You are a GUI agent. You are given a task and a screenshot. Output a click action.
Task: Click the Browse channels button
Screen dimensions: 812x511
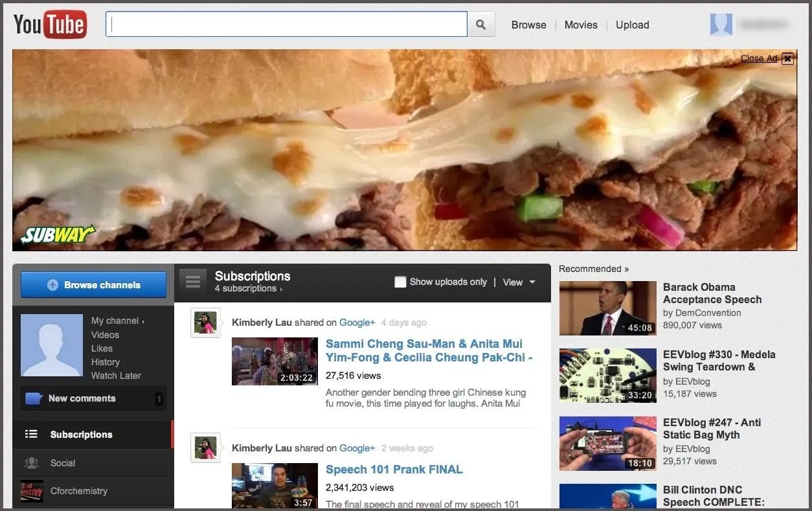(93, 285)
